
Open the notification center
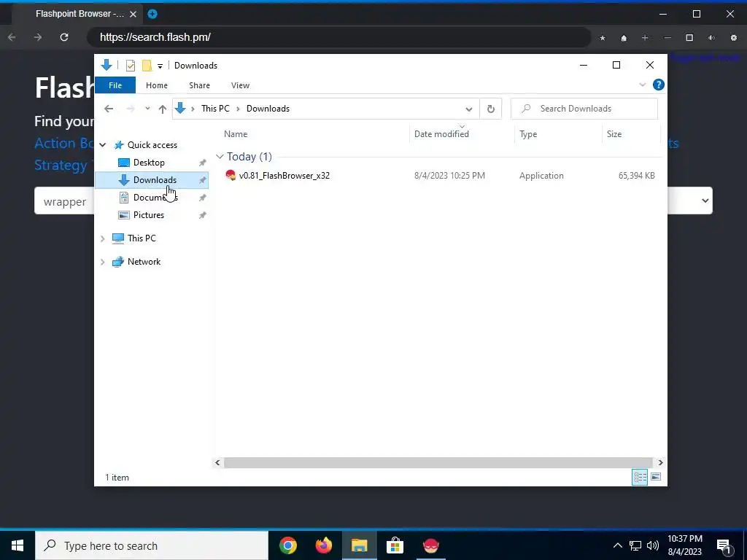[724, 545]
